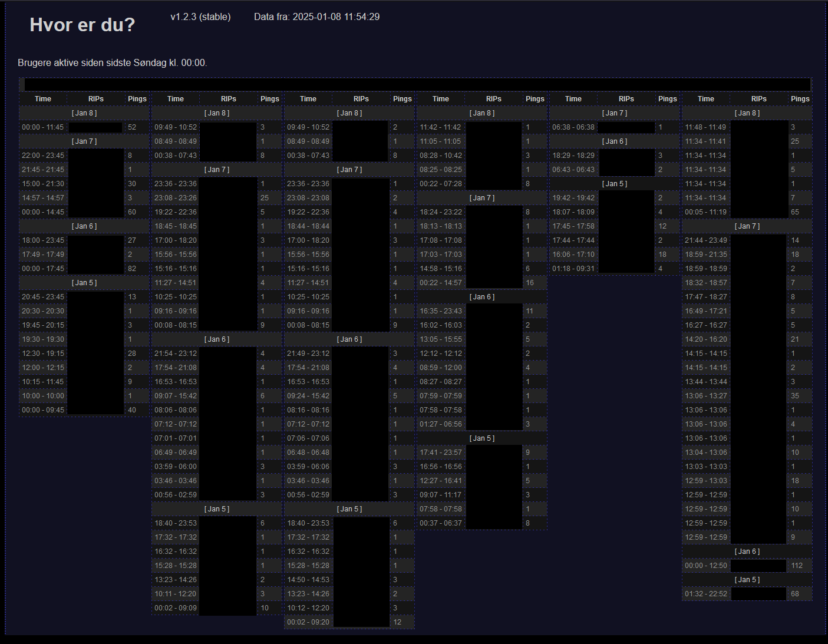The height and width of the screenshot is (644, 828).
Task: Click the ping count "112" next to 00:00 - 12:50
Action: point(796,565)
